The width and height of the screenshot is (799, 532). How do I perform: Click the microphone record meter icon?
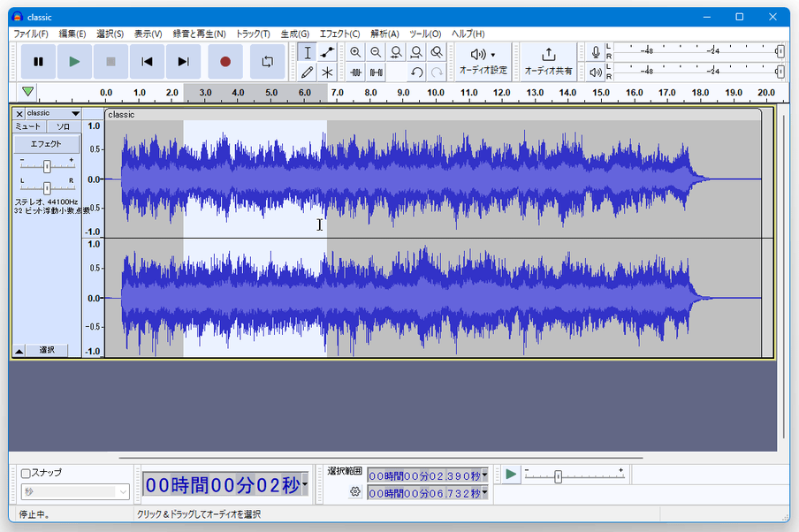(595, 52)
